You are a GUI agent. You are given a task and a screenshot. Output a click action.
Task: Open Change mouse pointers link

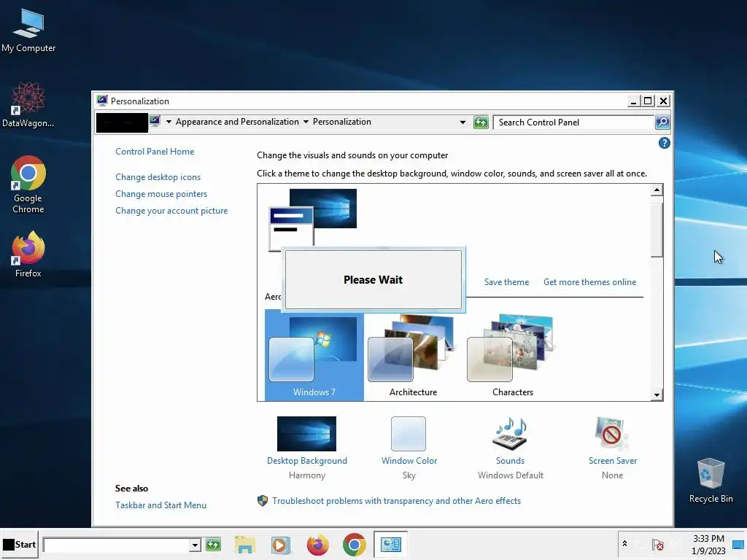pos(161,194)
